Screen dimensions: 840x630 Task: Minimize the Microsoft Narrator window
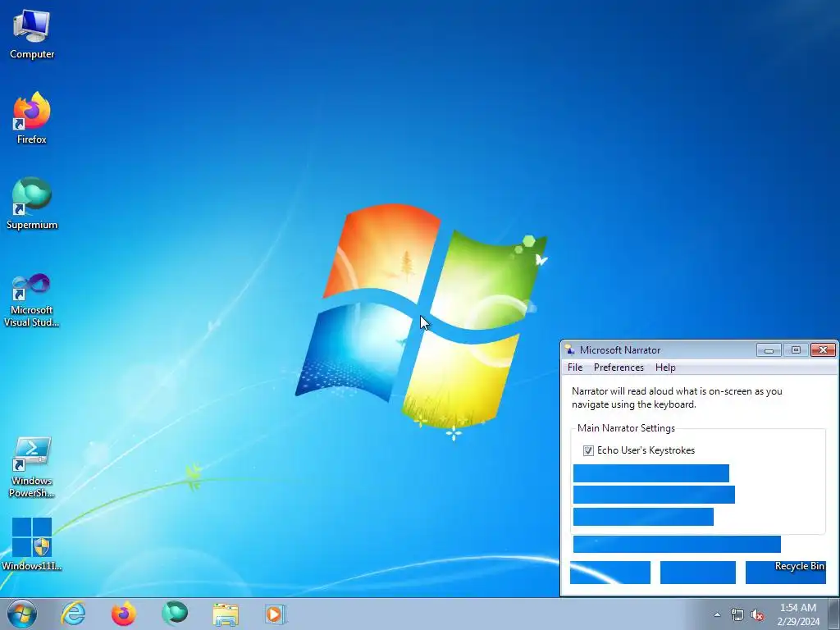(x=769, y=350)
